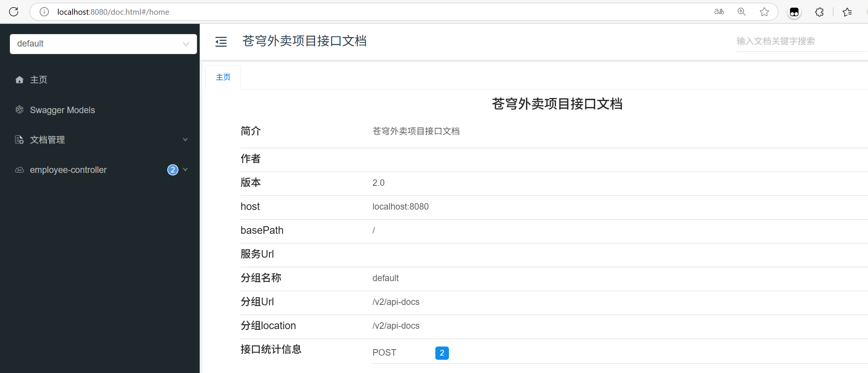
Task: Open the default group dropdown
Action: click(x=103, y=44)
